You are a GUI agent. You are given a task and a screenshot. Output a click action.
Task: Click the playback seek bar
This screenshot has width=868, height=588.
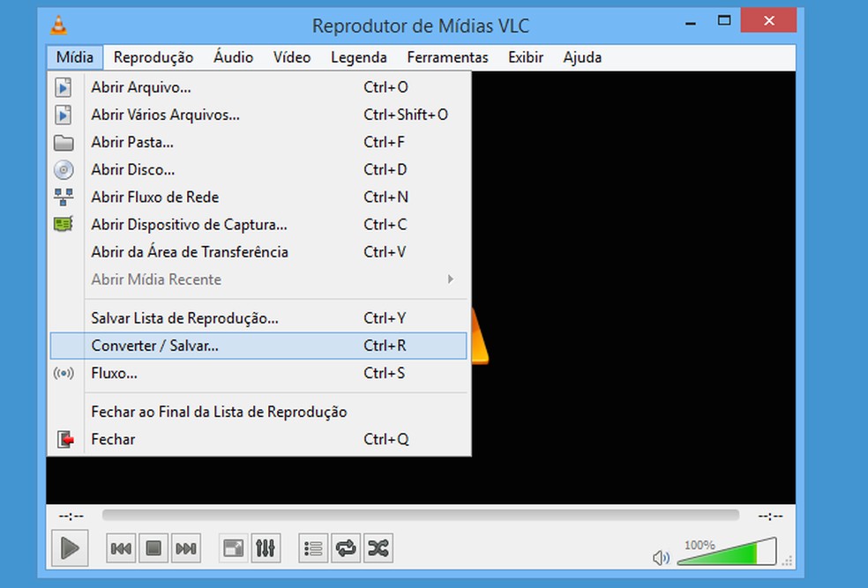pos(421,515)
